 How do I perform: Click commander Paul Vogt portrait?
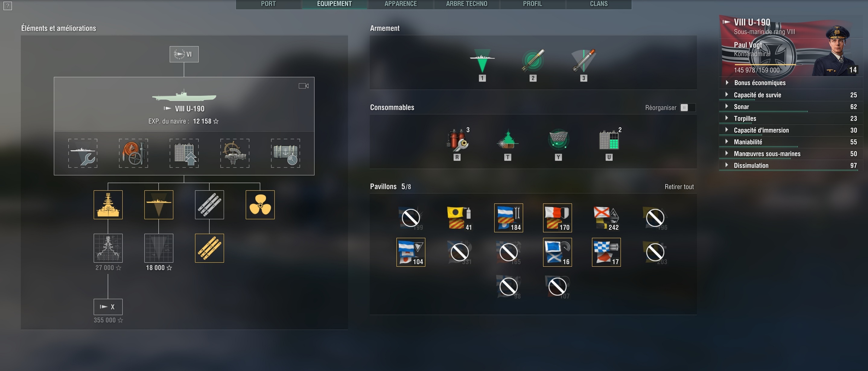(x=836, y=51)
